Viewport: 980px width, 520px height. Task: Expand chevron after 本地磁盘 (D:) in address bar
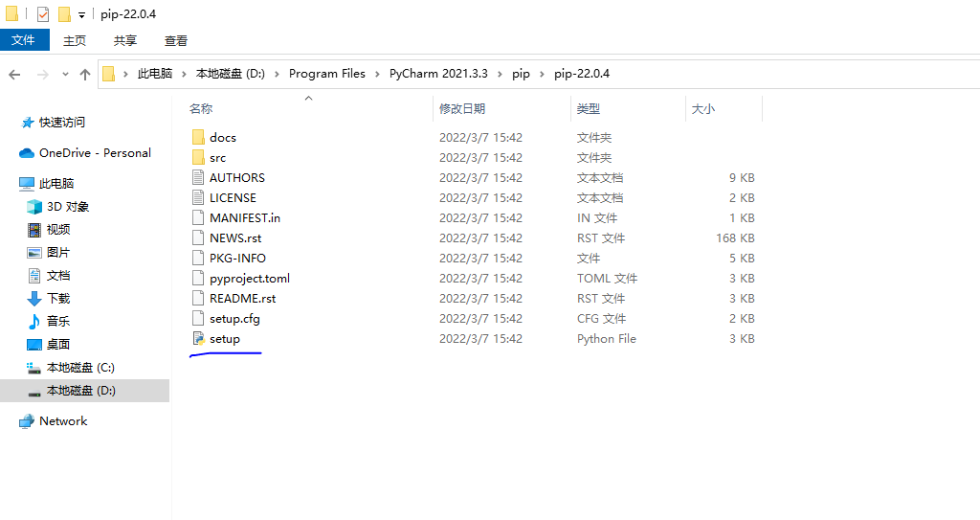277,74
